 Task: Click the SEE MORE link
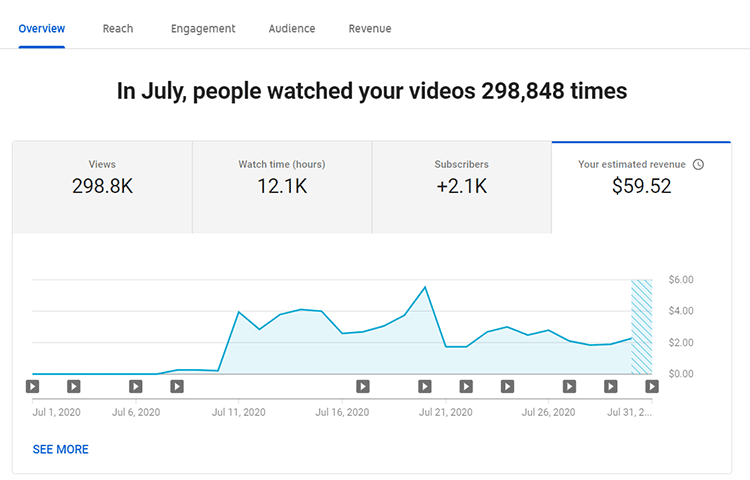61,449
